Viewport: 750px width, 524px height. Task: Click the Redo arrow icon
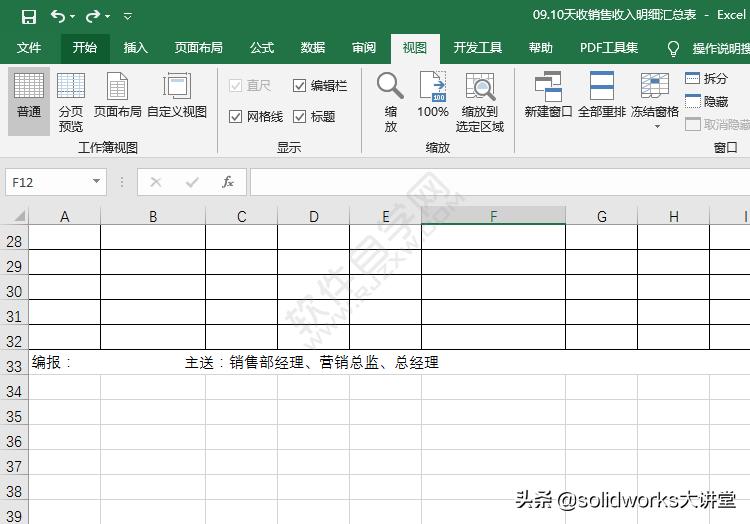click(x=92, y=17)
